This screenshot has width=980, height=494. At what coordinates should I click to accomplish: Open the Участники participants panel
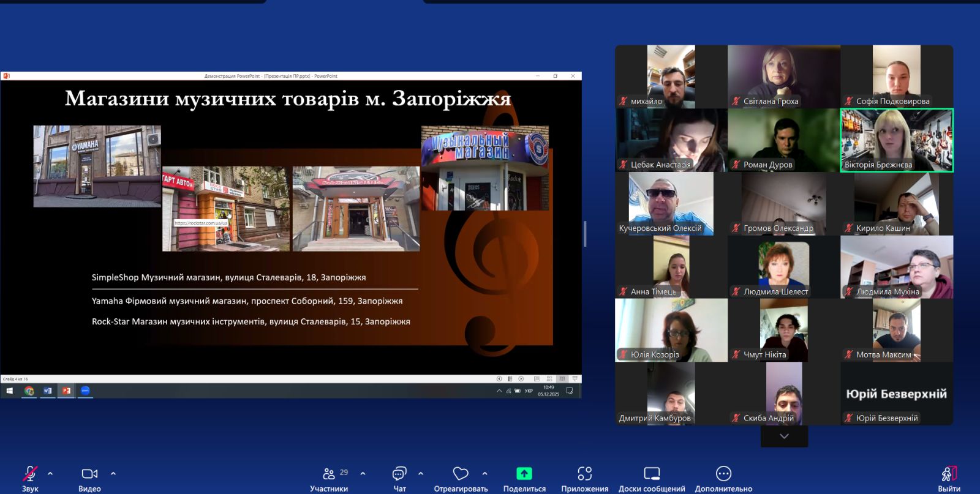tap(329, 474)
